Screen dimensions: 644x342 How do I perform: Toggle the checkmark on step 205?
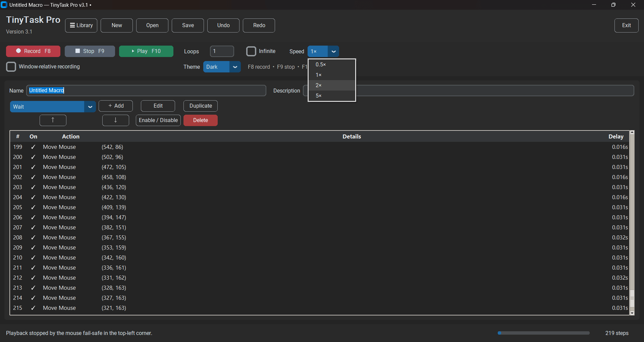tap(33, 207)
